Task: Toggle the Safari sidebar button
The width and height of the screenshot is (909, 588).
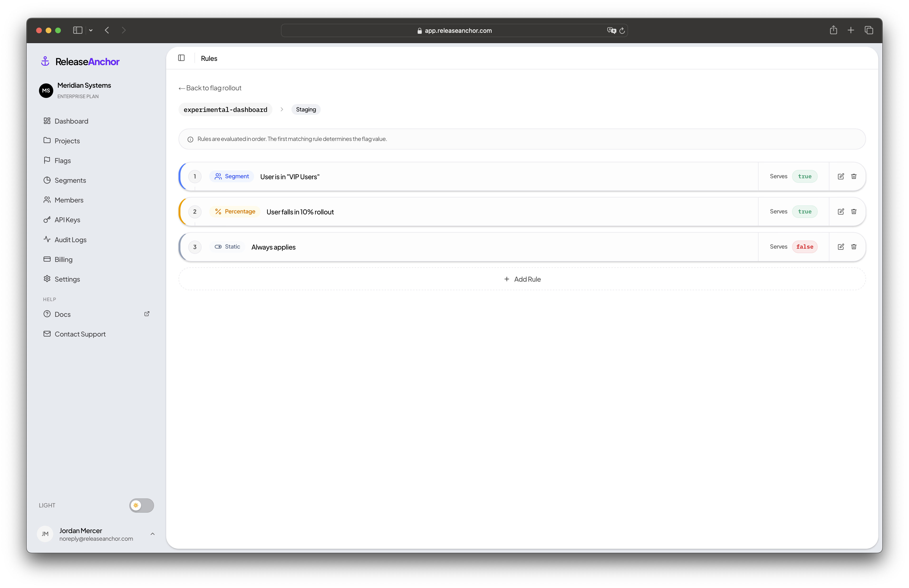Action: click(78, 30)
